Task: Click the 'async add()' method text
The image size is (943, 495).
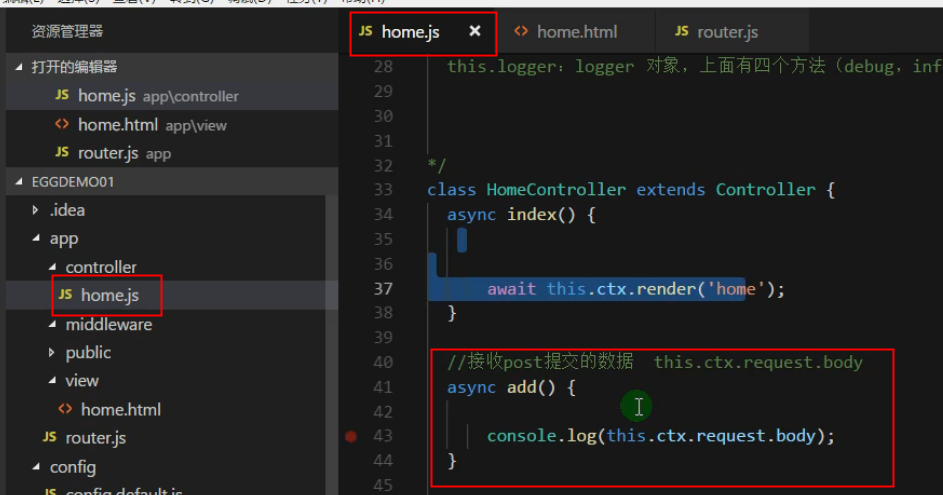Action: [511, 387]
